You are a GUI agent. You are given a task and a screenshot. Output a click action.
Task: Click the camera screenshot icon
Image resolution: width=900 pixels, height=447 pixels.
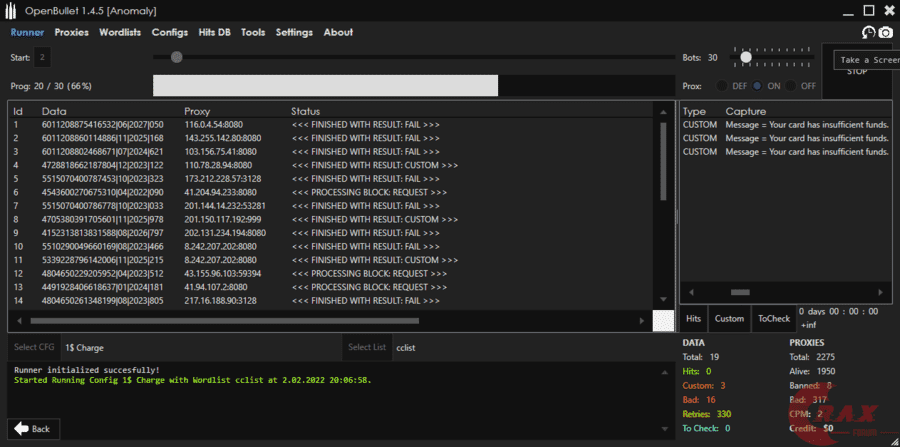(885, 32)
